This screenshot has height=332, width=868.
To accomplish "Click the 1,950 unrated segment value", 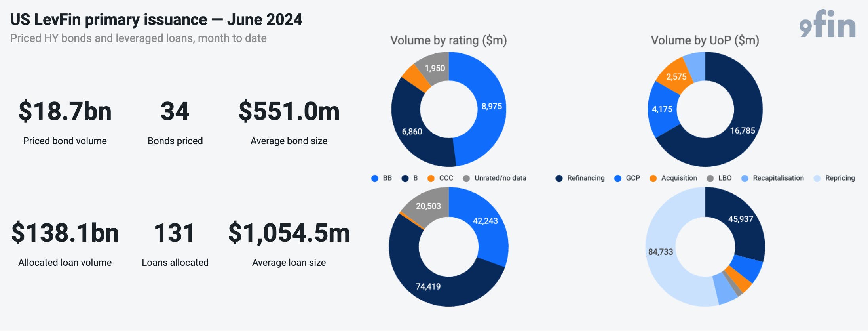I will [435, 68].
